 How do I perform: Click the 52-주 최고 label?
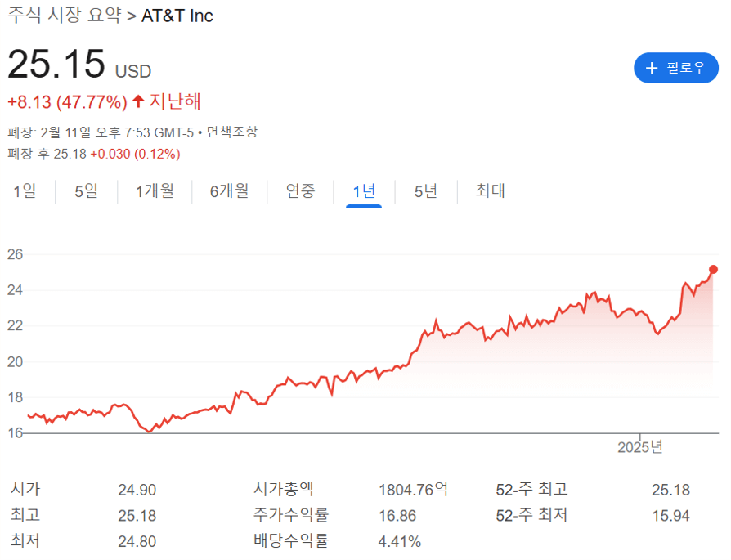point(532,489)
